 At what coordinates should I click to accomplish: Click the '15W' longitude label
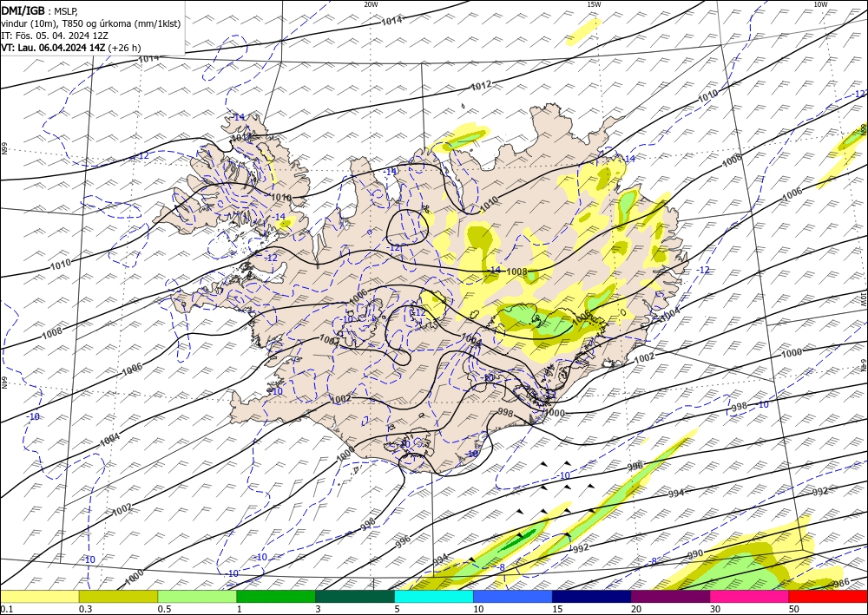click(x=594, y=3)
